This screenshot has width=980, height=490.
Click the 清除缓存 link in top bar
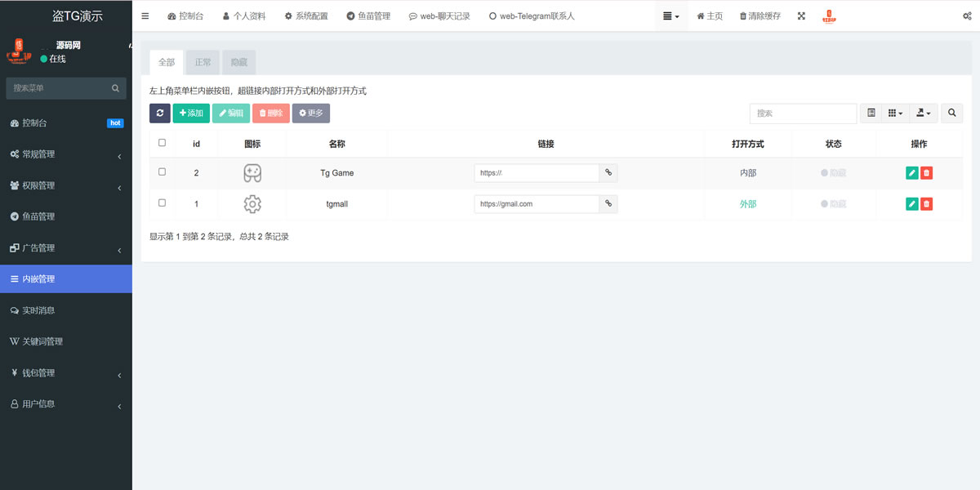click(x=759, y=16)
